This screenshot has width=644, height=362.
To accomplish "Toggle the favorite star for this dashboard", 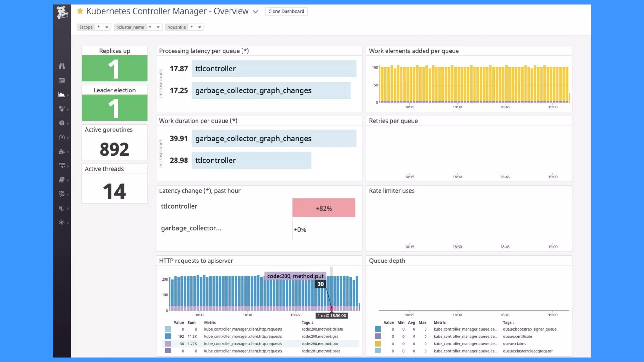I will click(80, 11).
